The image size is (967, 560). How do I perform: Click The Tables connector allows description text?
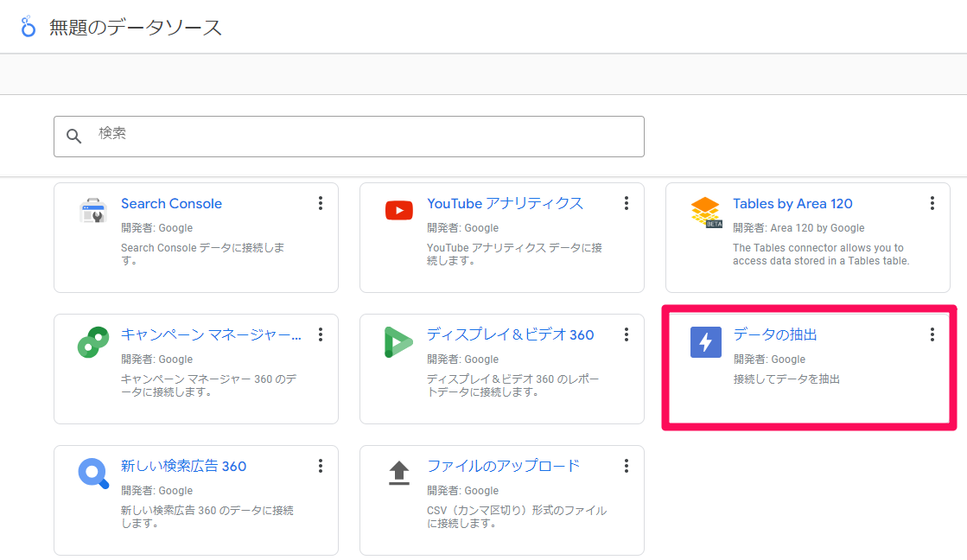[x=821, y=254]
